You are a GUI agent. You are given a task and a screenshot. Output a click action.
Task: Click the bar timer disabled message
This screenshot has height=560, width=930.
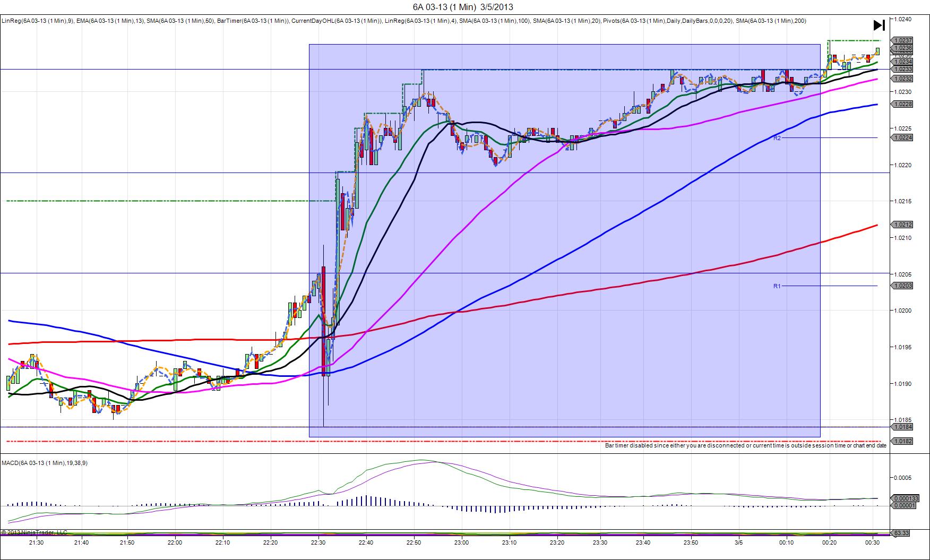[x=746, y=445]
